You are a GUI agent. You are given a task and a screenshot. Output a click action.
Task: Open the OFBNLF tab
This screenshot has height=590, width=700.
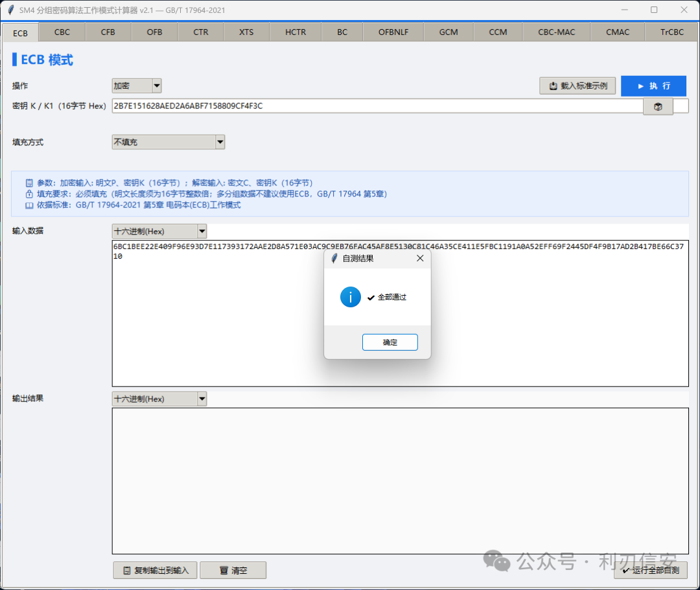[393, 32]
